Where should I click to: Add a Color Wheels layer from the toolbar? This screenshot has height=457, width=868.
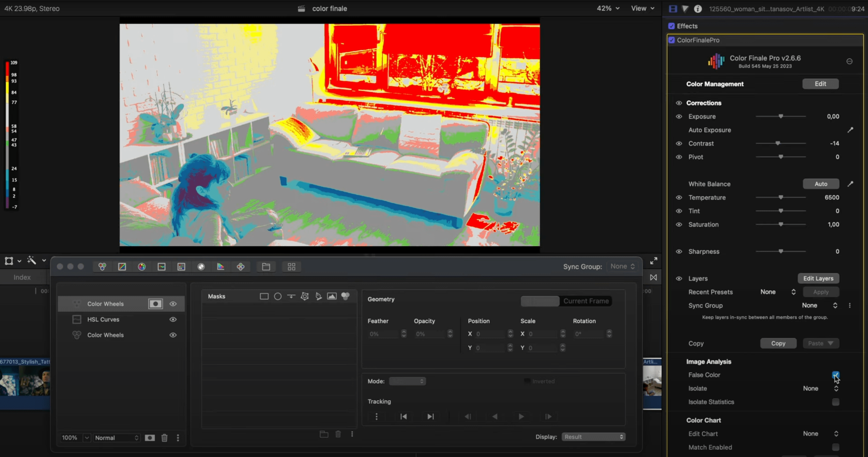[x=102, y=267]
